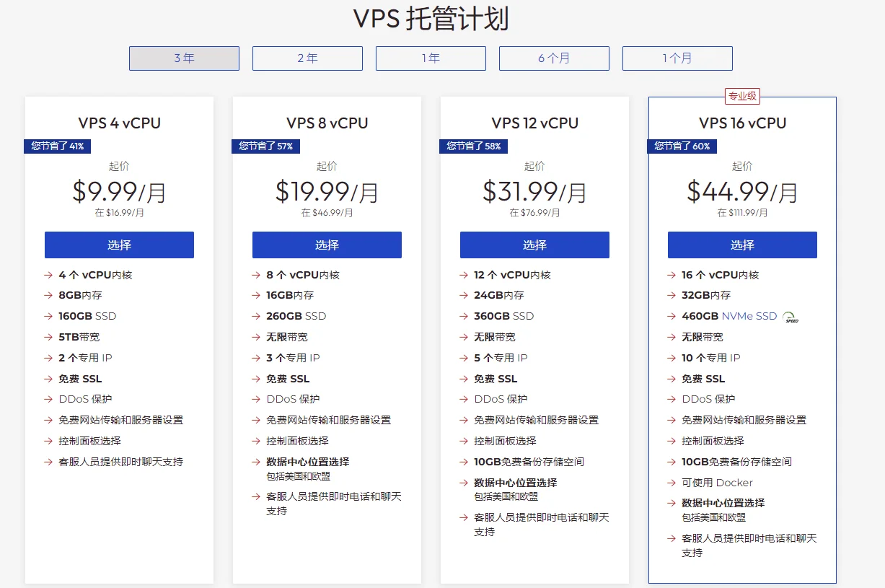Click the 32GB内存 feature

(706, 295)
